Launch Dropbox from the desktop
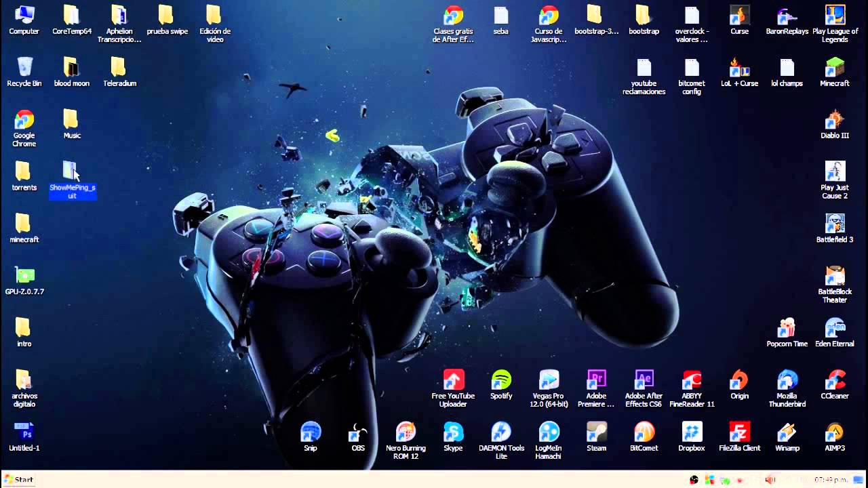868x488 pixels. (x=692, y=437)
